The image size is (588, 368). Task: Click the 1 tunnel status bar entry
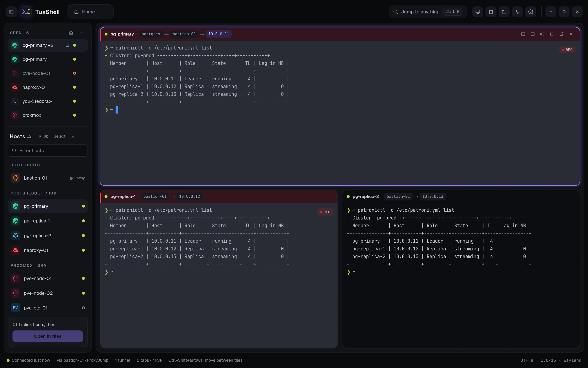[123, 360]
